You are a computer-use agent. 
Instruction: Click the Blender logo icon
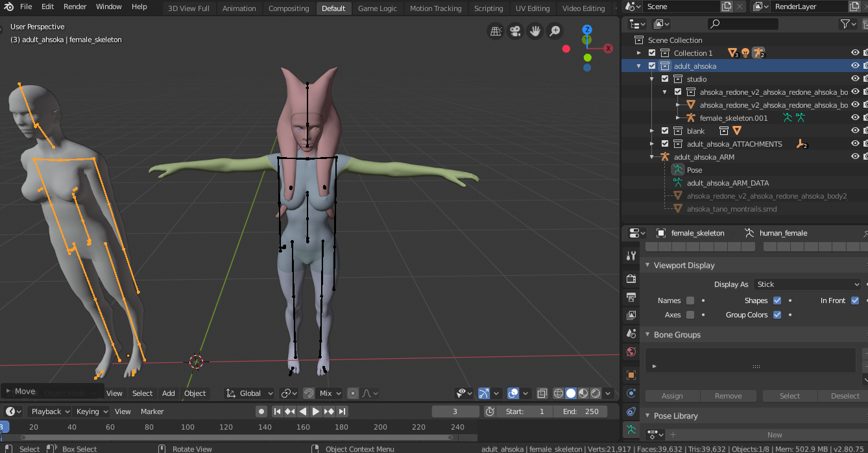pyautogui.click(x=8, y=6)
